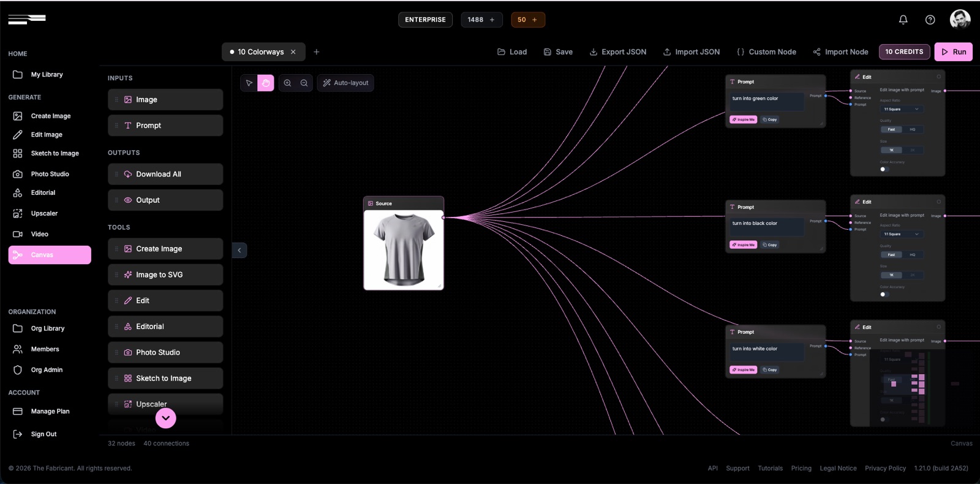Open the user profile avatar
The image size is (980, 484).
point(960,19)
